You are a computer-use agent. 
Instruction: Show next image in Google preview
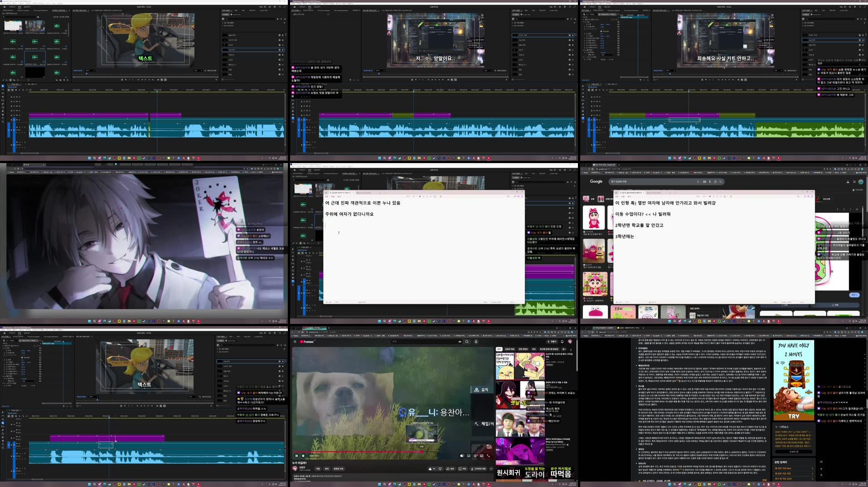(844, 209)
